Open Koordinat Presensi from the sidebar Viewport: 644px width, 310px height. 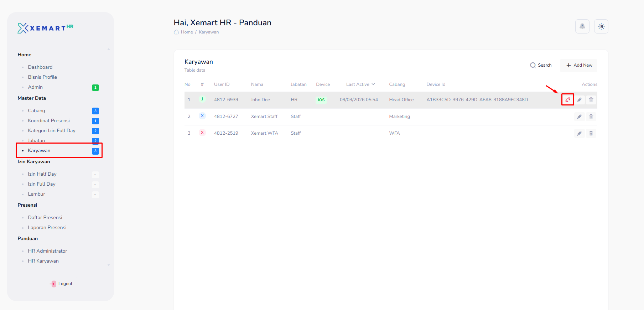point(49,121)
